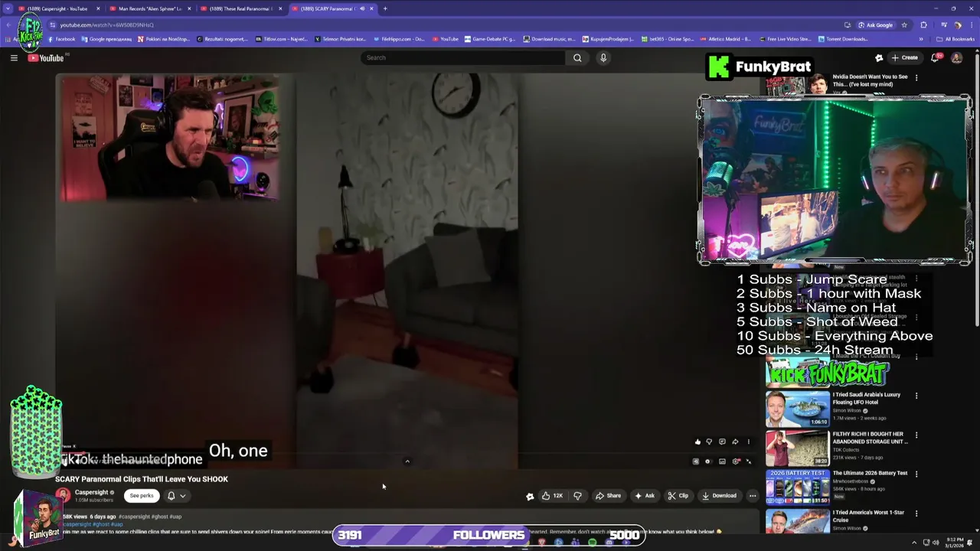
Task: Open the Caspersight channel name
Action: click(x=91, y=492)
